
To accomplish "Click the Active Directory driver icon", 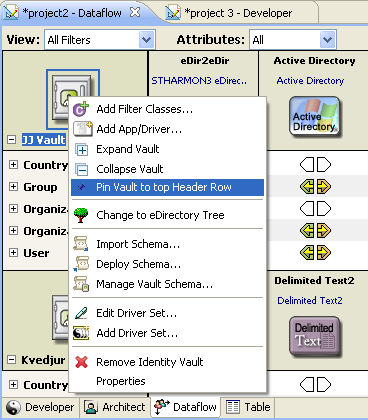I will [x=315, y=117].
